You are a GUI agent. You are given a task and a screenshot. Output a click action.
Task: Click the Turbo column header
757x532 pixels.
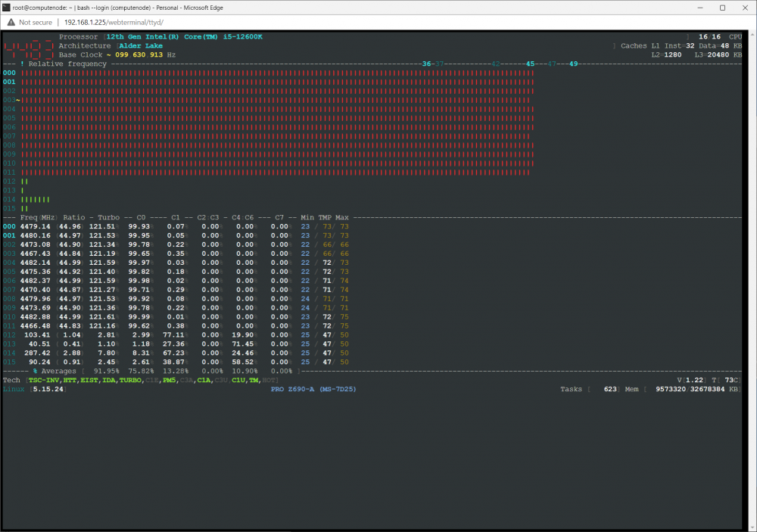[x=108, y=218]
